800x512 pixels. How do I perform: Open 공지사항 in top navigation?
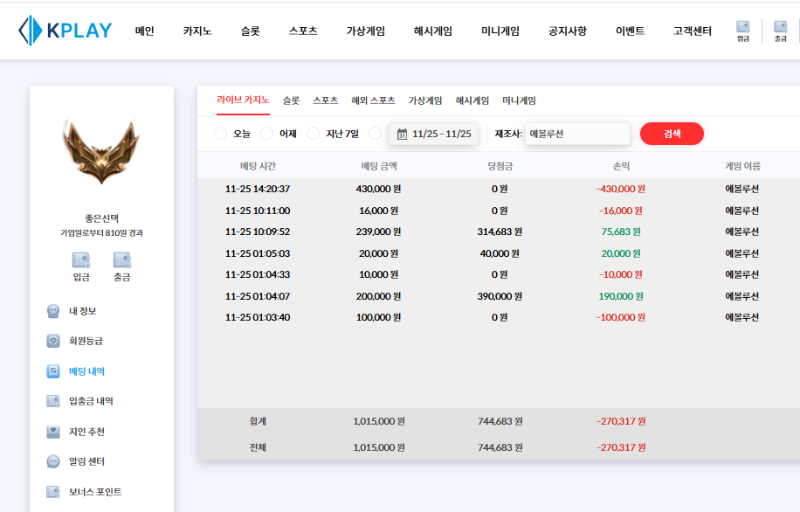(x=567, y=31)
